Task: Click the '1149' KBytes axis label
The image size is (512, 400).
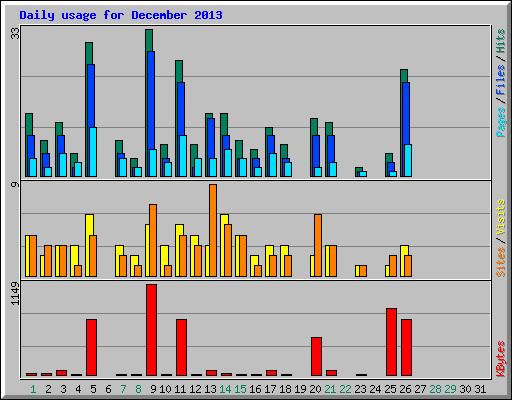Action: [15, 293]
